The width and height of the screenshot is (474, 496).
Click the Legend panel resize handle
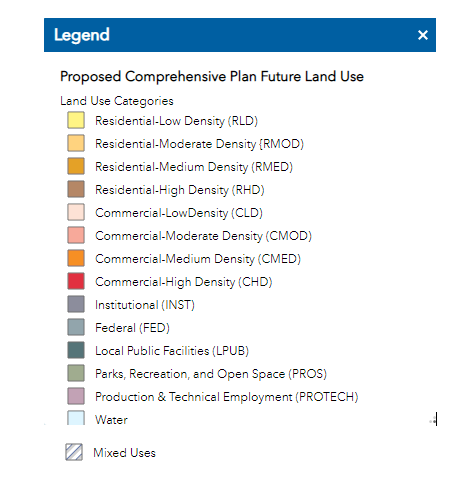(x=433, y=420)
